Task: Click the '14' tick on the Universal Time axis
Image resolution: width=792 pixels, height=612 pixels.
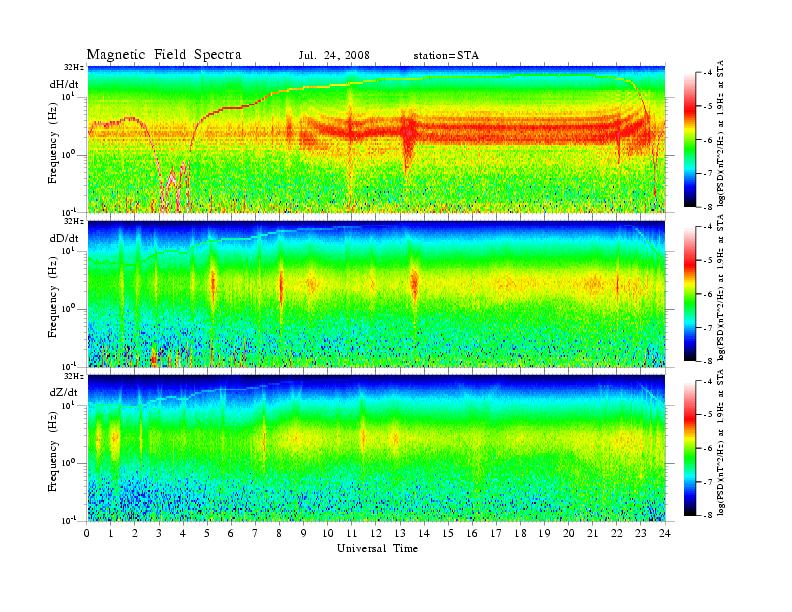Action: pos(424,533)
